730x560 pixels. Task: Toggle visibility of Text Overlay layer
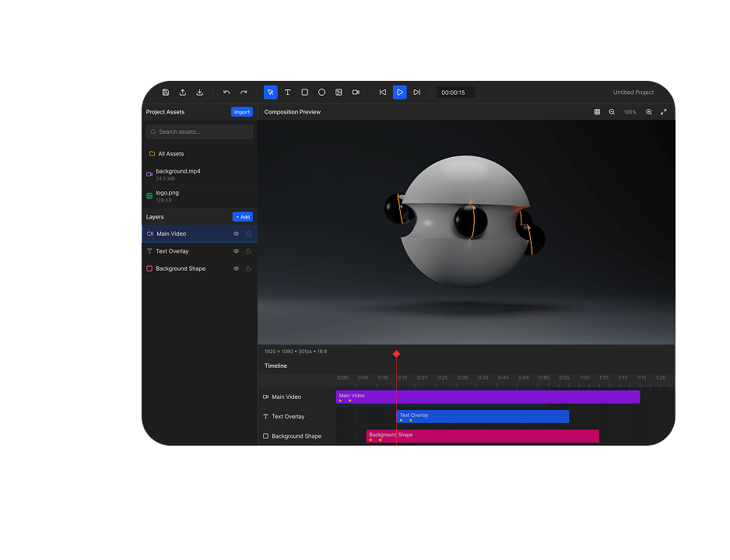[x=237, y=251]
